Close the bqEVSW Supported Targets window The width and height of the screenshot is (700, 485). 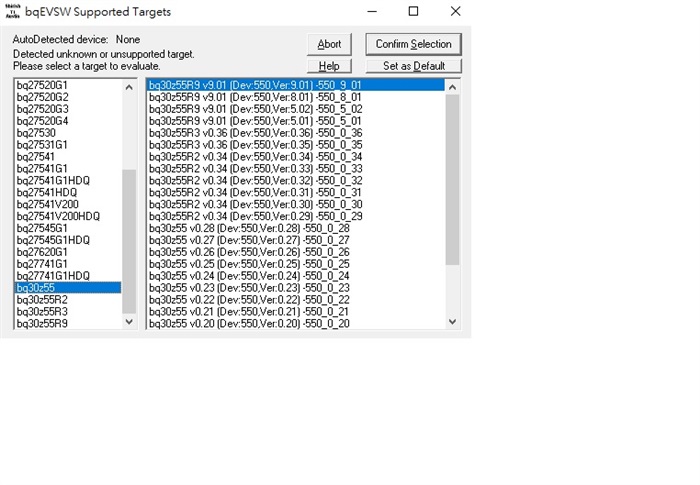pos(455,11)
